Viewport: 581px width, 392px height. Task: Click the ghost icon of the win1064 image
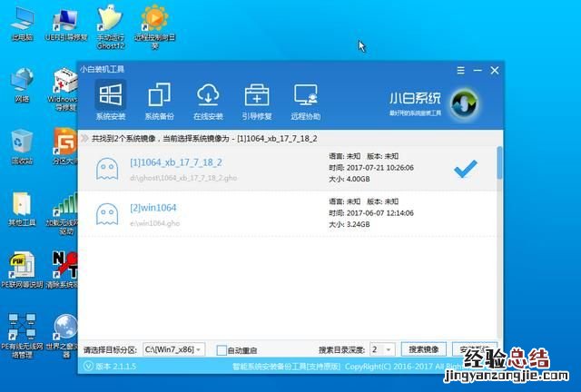tap(107, 214)
